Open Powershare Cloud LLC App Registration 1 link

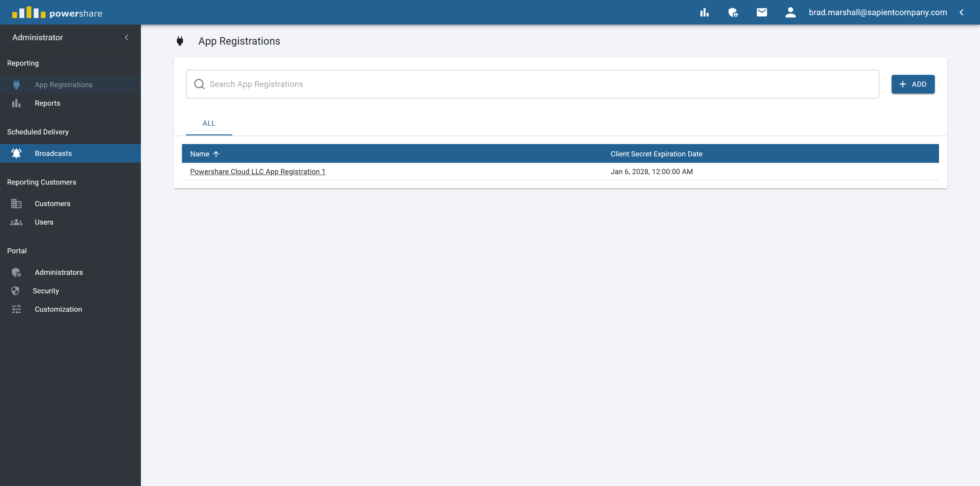pyautogui.click(x=258, y=172)
